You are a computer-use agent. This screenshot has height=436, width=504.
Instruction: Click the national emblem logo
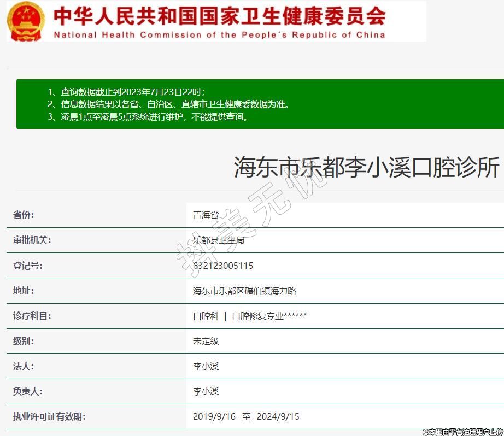tap(26, 21)
